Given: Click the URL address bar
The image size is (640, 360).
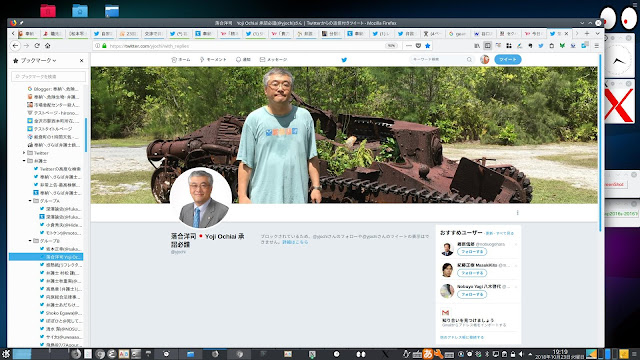Looking at the screenshot, I should coord(245,46).
